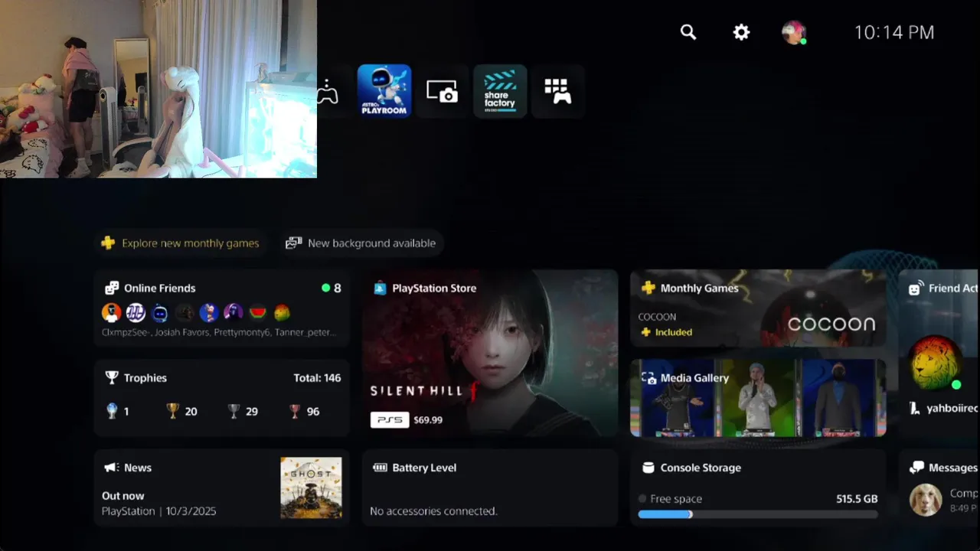
Task: Click the Friend Activity icon
Action: click(916, 288)
